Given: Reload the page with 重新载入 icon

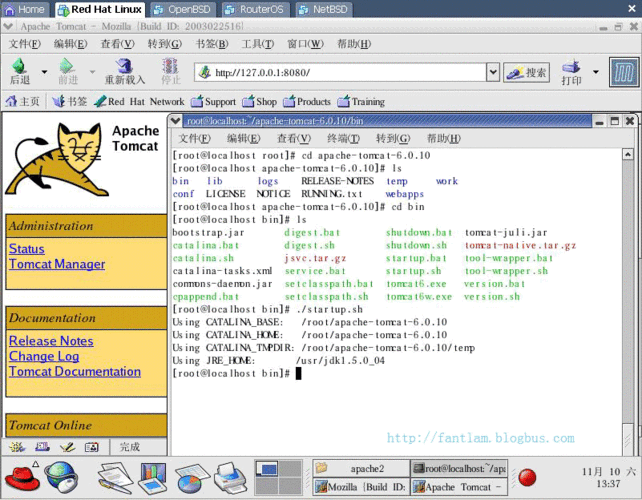Looking at the screenshot, I should 124,70.
